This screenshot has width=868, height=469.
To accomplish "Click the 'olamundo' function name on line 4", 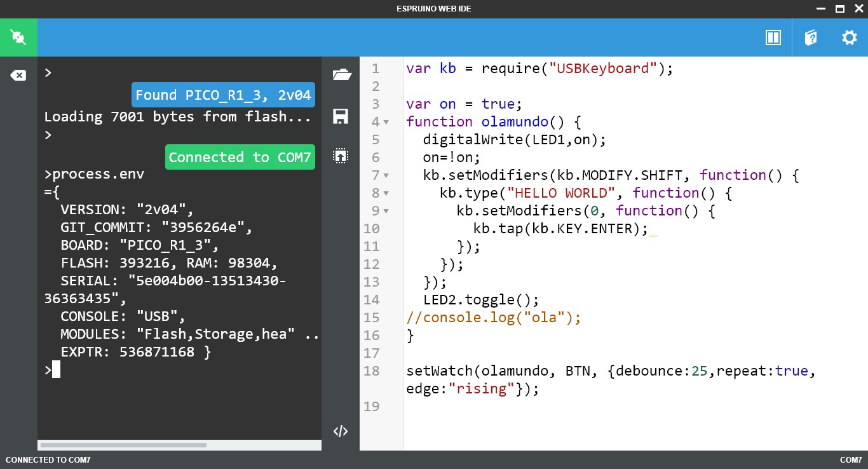I will [515, 122].
